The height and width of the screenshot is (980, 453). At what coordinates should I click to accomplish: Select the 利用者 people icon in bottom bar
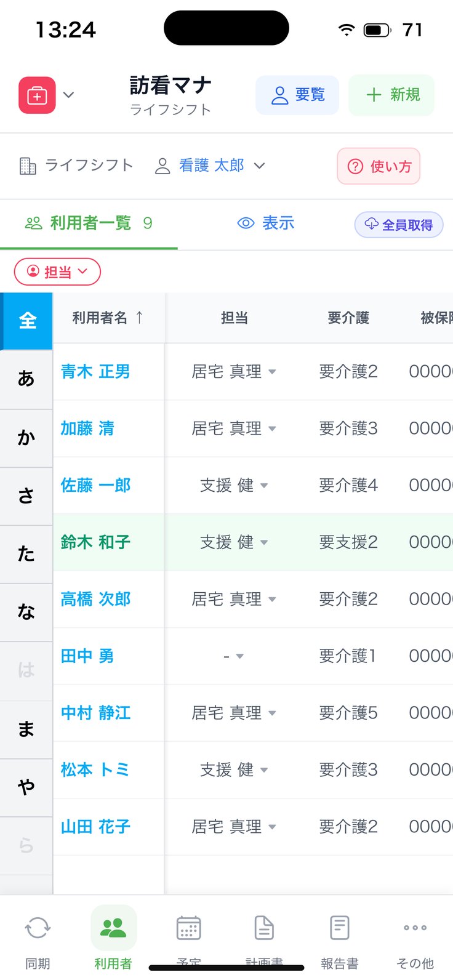tap(113, 928)
